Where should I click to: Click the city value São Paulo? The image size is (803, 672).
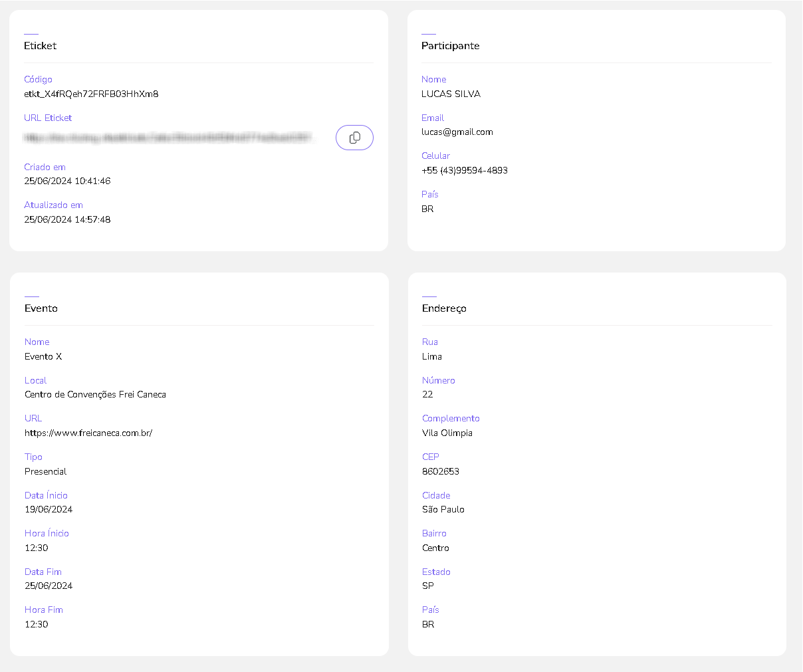point(443,509)
